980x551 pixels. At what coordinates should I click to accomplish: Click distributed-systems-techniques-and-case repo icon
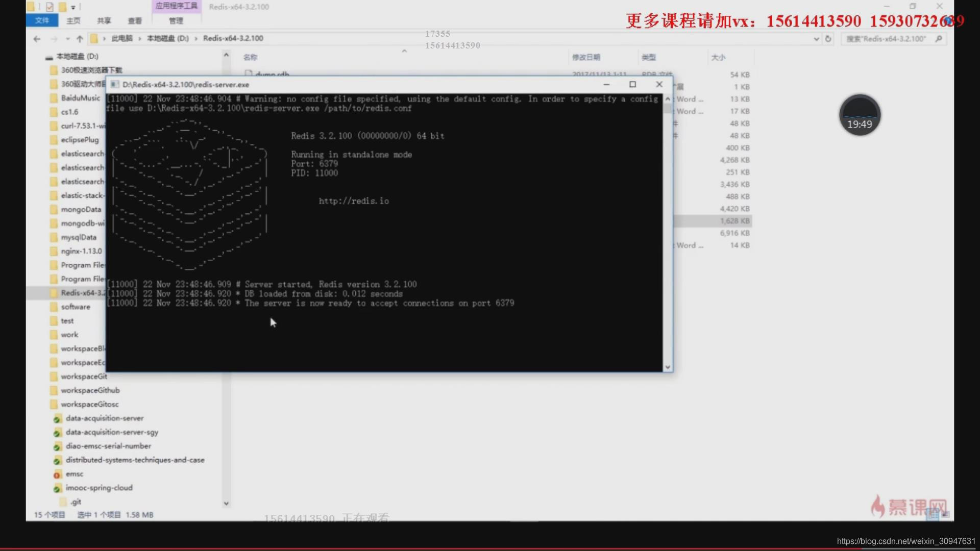tap(57, 460)
